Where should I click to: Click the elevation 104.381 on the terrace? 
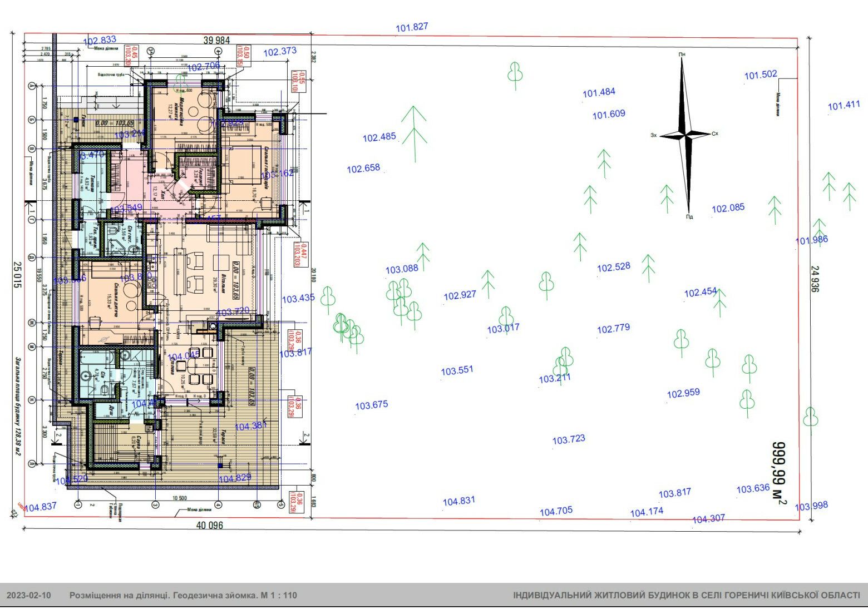click(251, 426)
